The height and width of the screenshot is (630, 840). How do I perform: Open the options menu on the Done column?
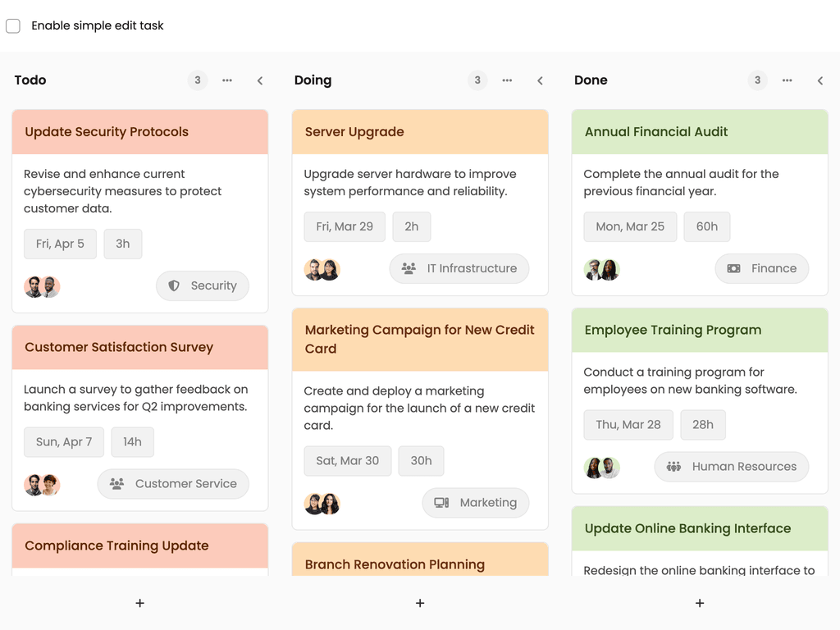pyautogui.click(x=787, y=80)
